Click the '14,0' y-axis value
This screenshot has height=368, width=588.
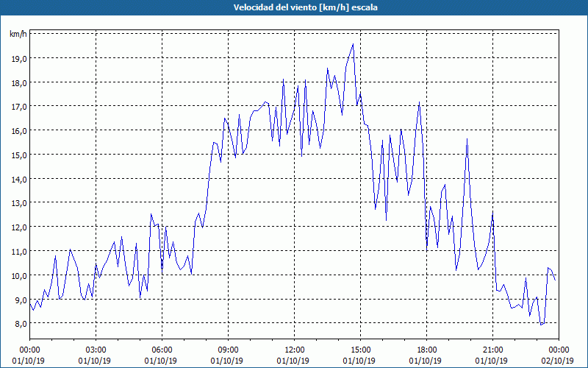pos(20,180)
